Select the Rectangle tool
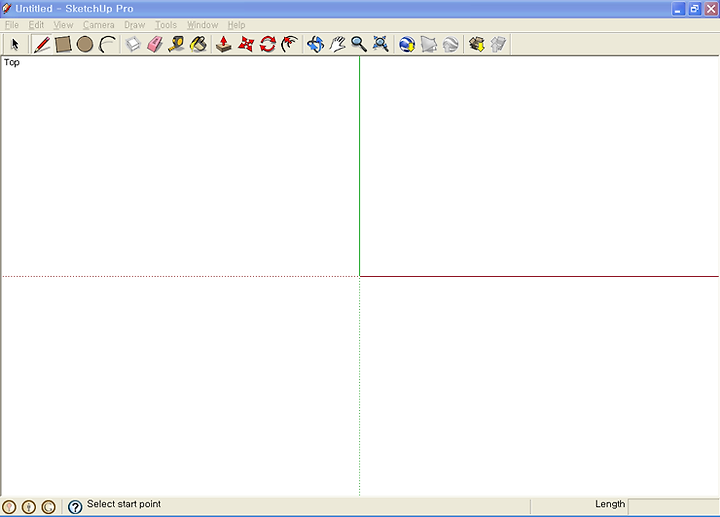The image size is (720, 517). pyautogui.click(x=63, y=45)
